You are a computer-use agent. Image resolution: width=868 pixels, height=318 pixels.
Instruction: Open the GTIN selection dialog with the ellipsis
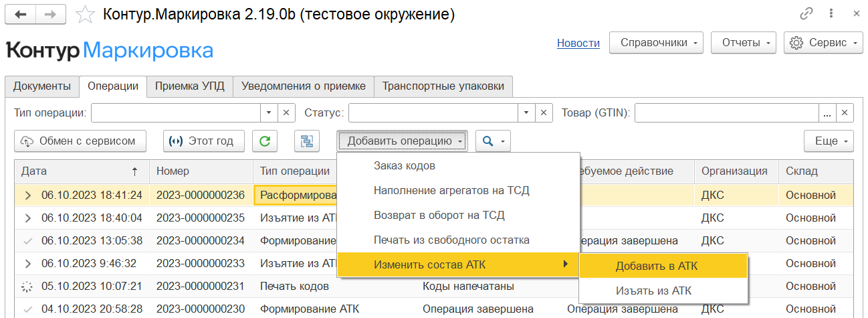pyautogui.click(x=828, y=113)
